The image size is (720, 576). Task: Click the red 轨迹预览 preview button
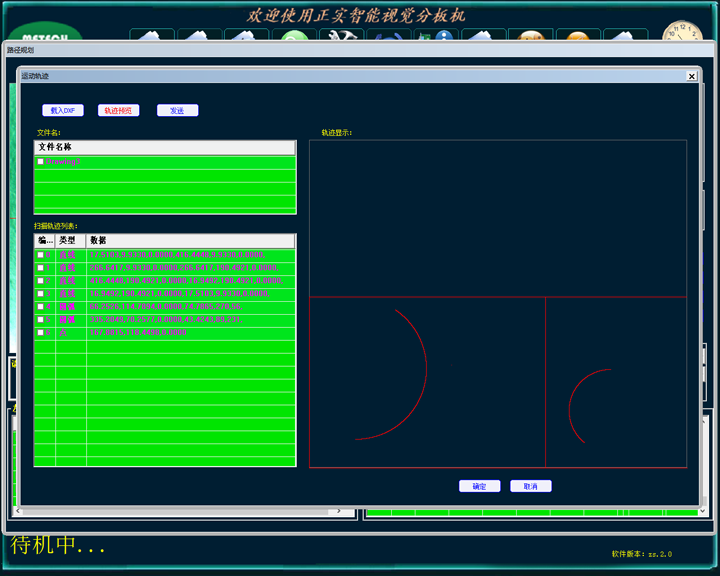(118, 110)
